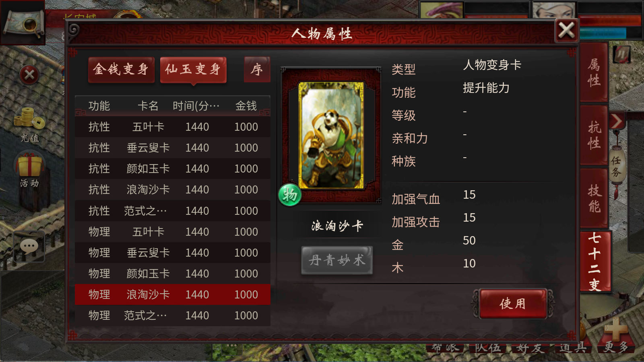Click the 使用 button
Screen dimensions: 644x362
(513, 304)
